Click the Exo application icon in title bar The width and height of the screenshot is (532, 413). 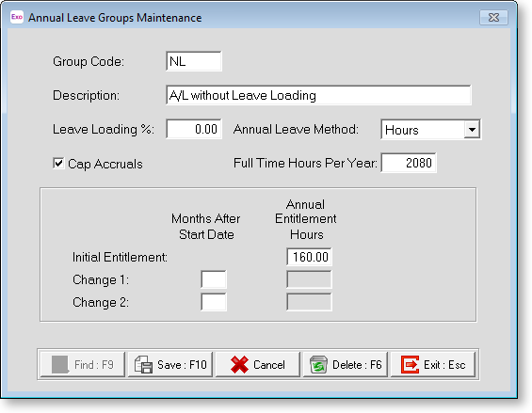(x=17, y=17)
